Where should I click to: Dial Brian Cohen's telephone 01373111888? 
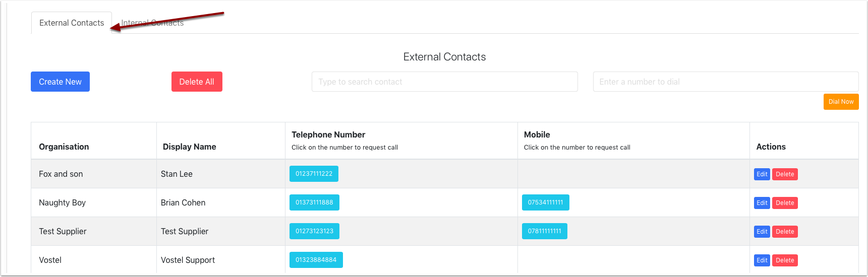tap(314, 202)
